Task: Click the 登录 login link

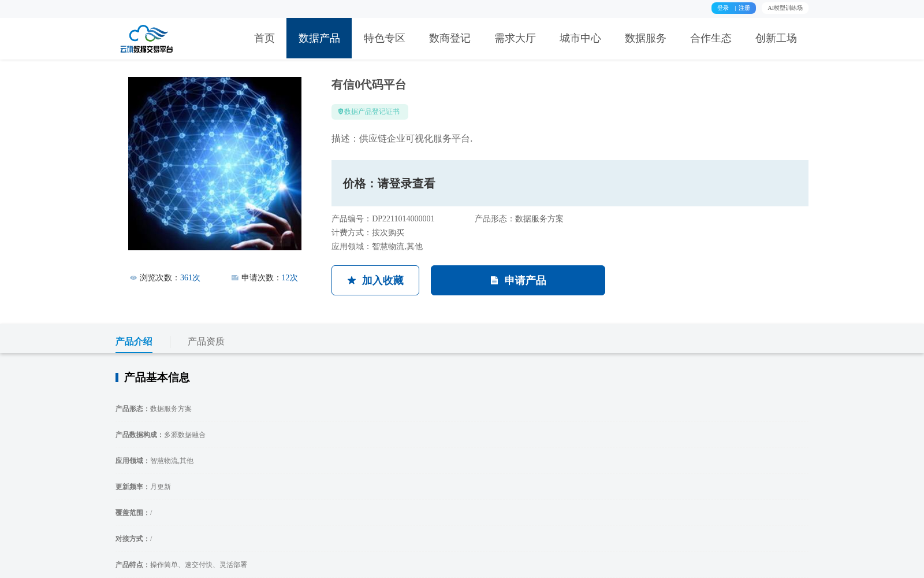Action: coord(723,8)
